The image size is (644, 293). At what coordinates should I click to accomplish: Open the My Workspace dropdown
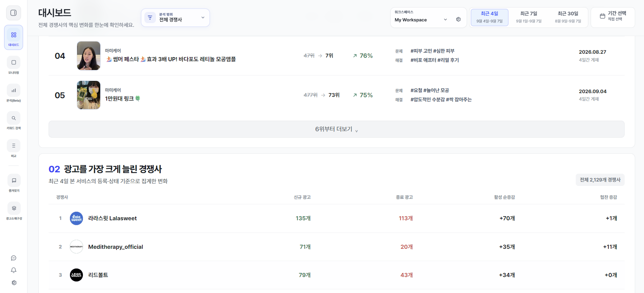pos(421,20)
